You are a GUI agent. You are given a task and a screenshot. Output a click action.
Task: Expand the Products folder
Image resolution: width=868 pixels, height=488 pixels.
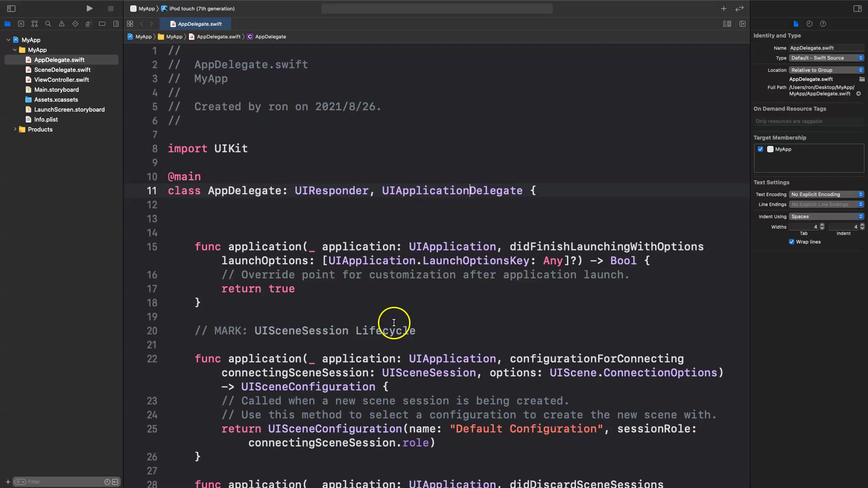point(15,129)
